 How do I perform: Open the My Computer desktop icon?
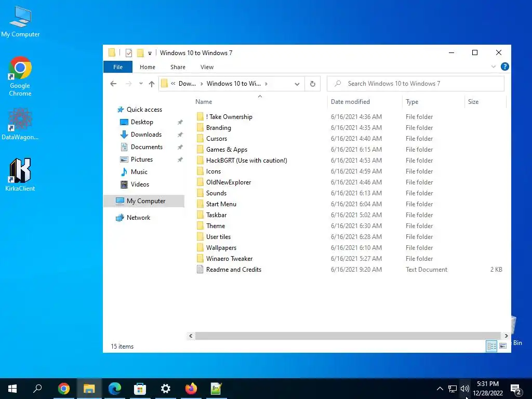click(x=20, y=21)
